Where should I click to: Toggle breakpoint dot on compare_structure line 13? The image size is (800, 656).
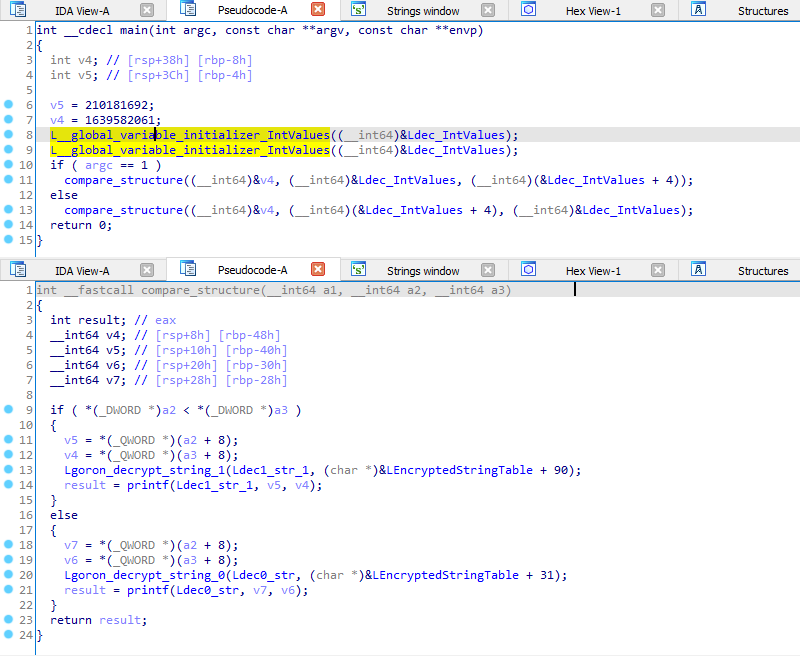coord(8,469)
